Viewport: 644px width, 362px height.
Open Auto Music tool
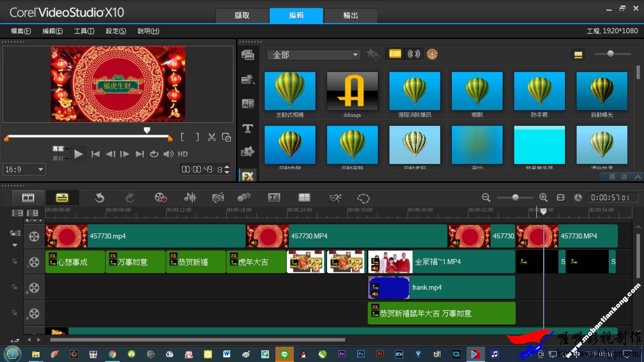218,198
